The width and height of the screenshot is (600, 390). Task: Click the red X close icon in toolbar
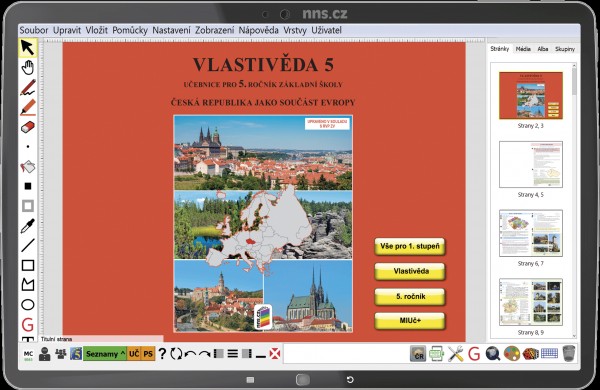(275, 354)
